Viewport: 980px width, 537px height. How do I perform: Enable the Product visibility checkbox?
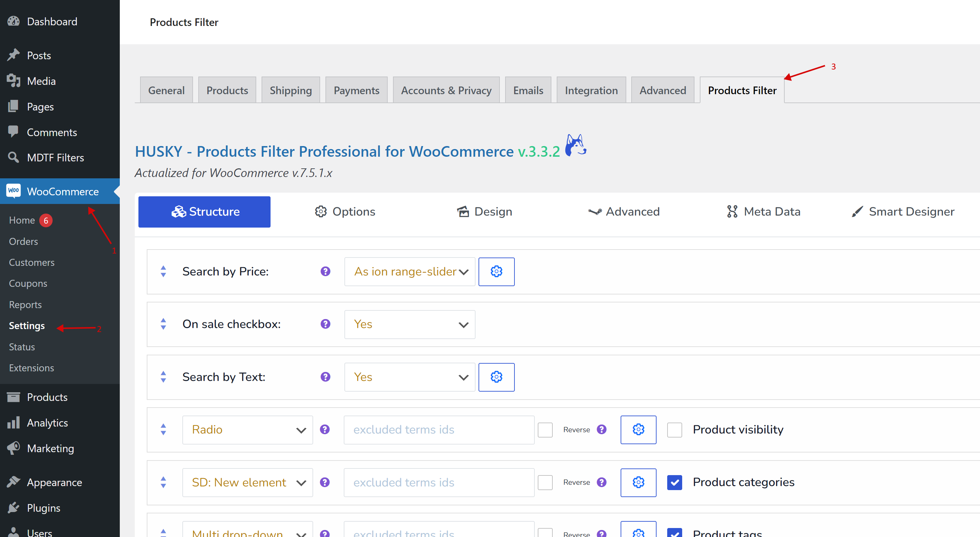[x=675, y=430]
